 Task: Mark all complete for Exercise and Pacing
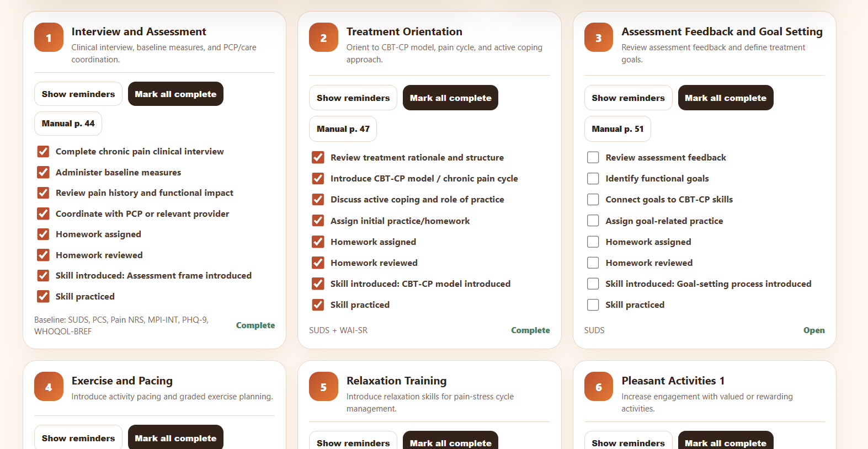175,437
